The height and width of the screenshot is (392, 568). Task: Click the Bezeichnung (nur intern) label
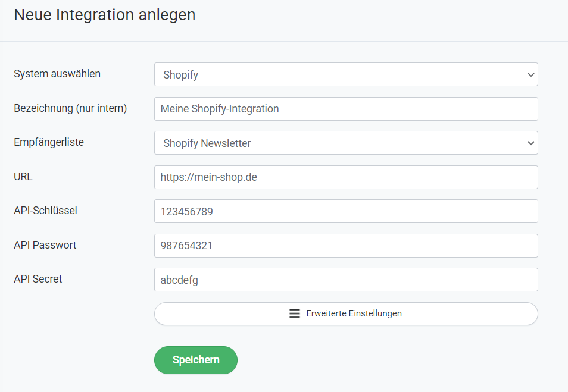[70, 108]
